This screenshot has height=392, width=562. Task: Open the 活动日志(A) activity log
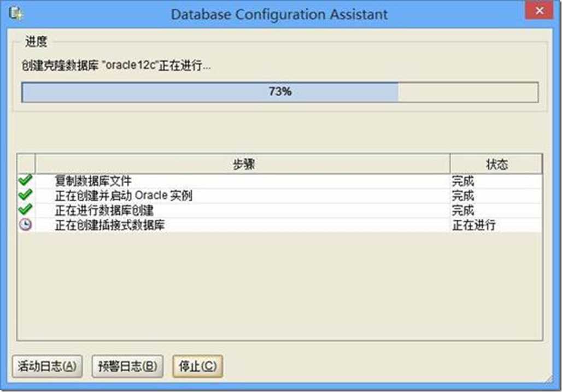point(48,366)
